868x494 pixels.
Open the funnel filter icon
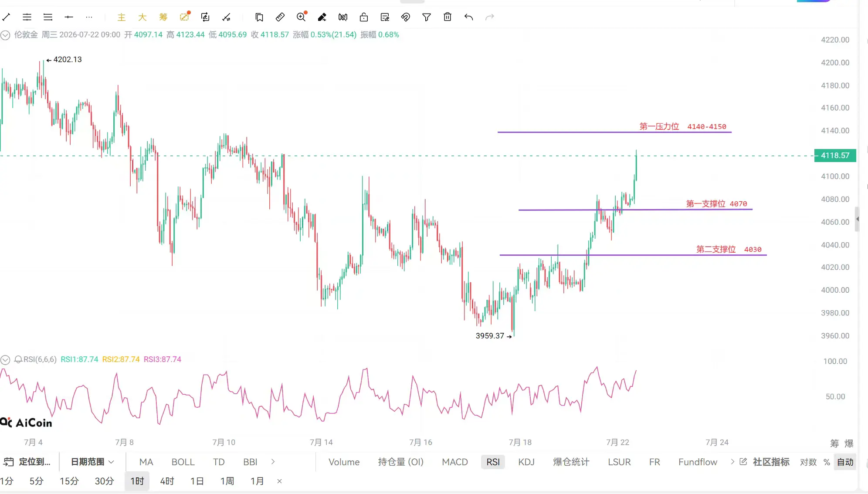[427, 17]
